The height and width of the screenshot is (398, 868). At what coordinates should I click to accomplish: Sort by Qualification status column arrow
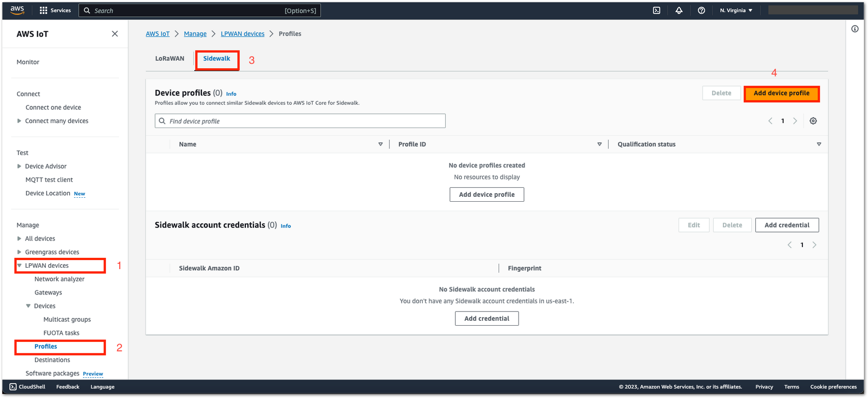[819, 144]
